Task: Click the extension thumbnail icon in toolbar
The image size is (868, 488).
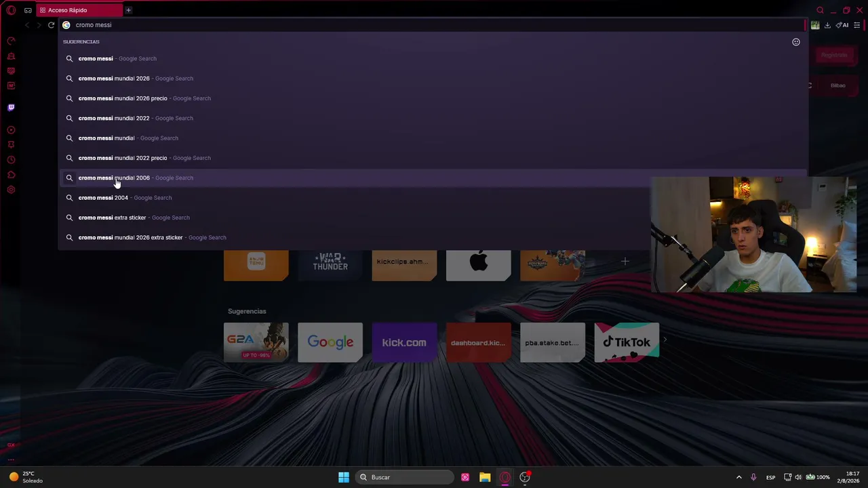Action: (815, 25)
